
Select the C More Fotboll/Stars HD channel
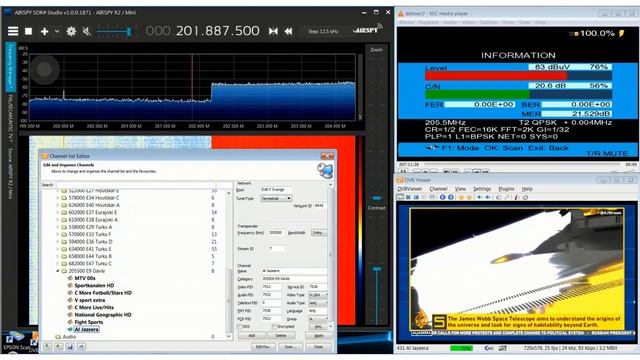[102, 293]
